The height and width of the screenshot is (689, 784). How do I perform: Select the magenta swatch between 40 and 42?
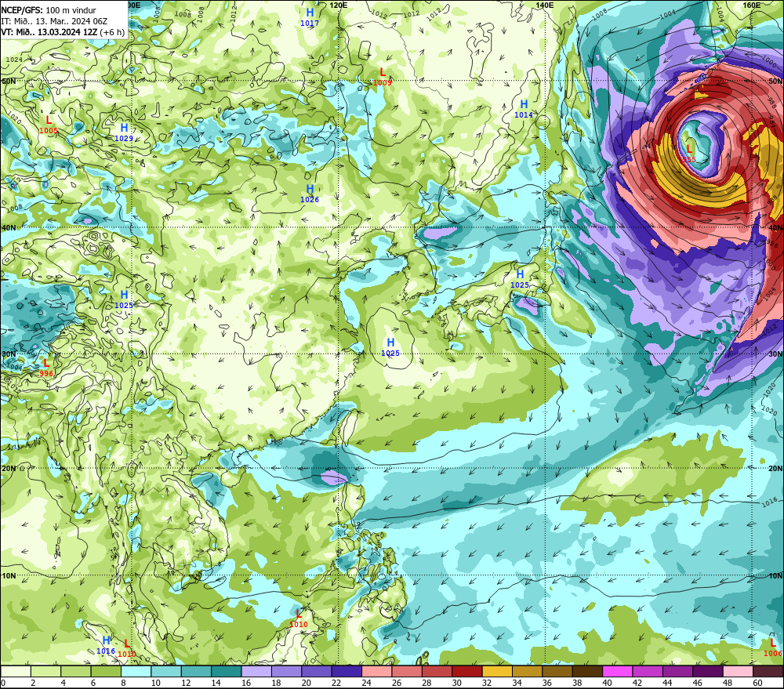pos(618,671)
